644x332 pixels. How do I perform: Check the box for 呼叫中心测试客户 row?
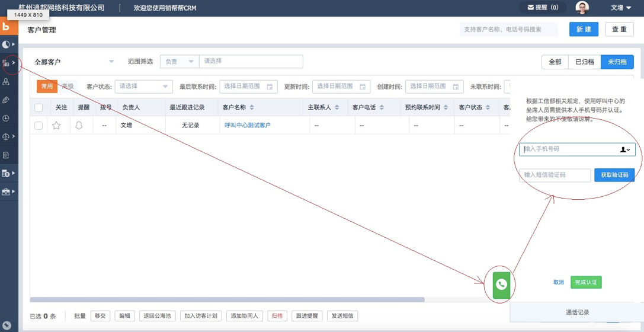39,126
